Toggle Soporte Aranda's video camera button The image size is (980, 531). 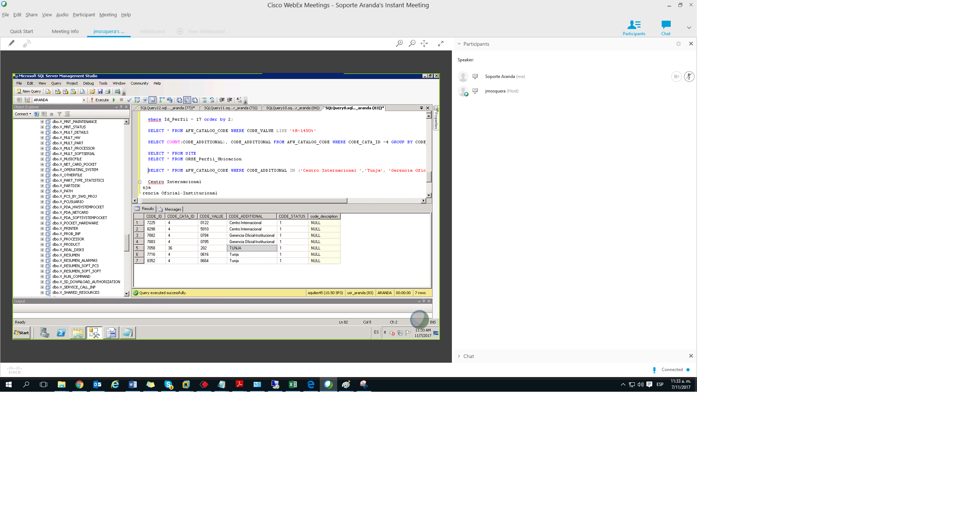[676, 77]
